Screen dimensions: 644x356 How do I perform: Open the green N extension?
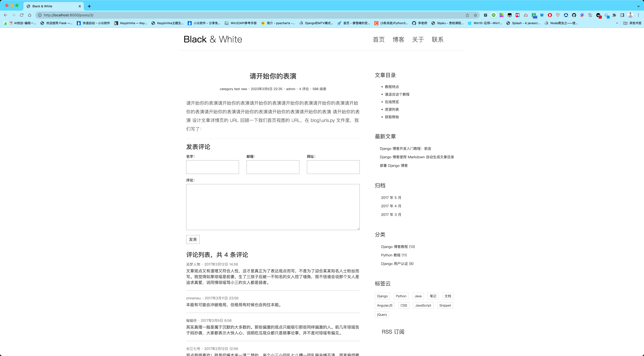click(x=493, y=15)
